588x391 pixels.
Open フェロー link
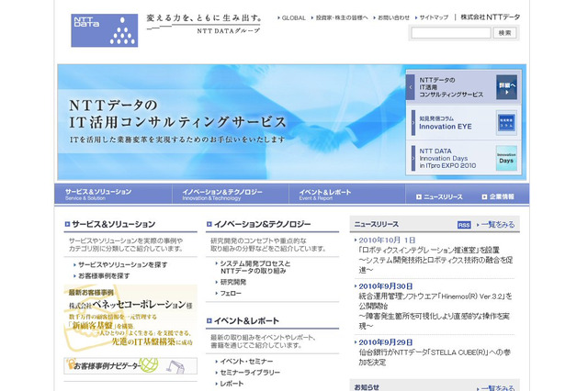229,294
